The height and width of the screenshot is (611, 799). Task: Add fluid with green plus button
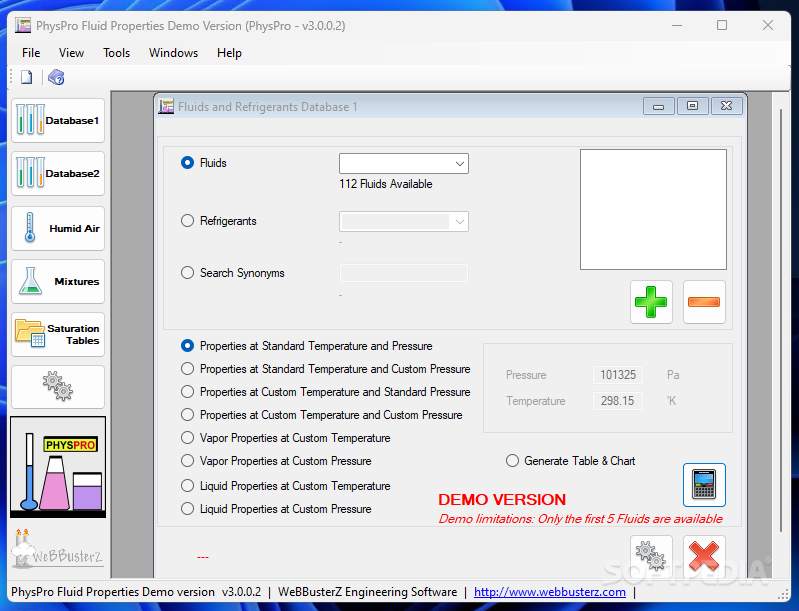point(651,302)
